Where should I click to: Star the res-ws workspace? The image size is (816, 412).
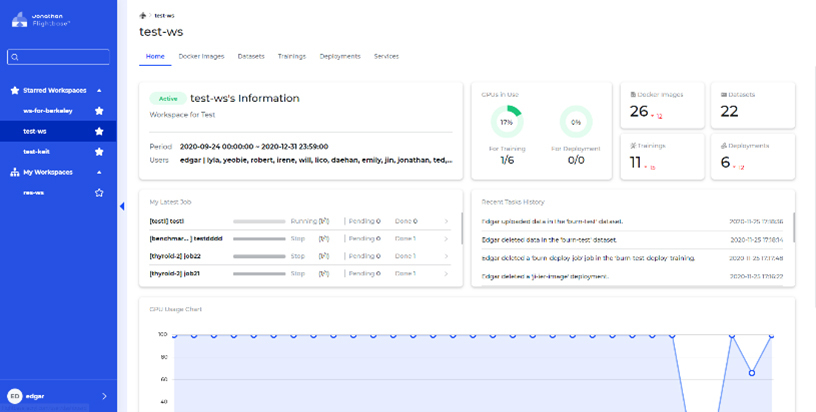pos(99,192)
